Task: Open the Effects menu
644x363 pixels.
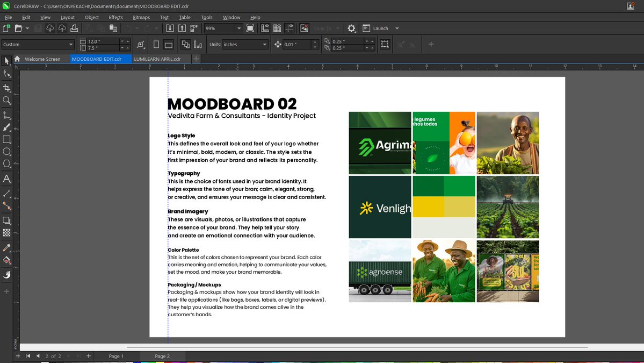Action: pos(116,17)
